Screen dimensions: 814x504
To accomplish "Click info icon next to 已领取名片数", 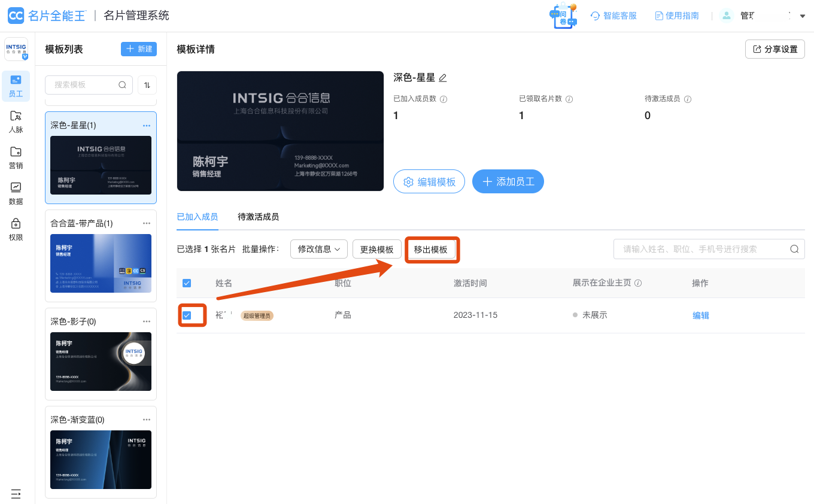I will (569, 99).
